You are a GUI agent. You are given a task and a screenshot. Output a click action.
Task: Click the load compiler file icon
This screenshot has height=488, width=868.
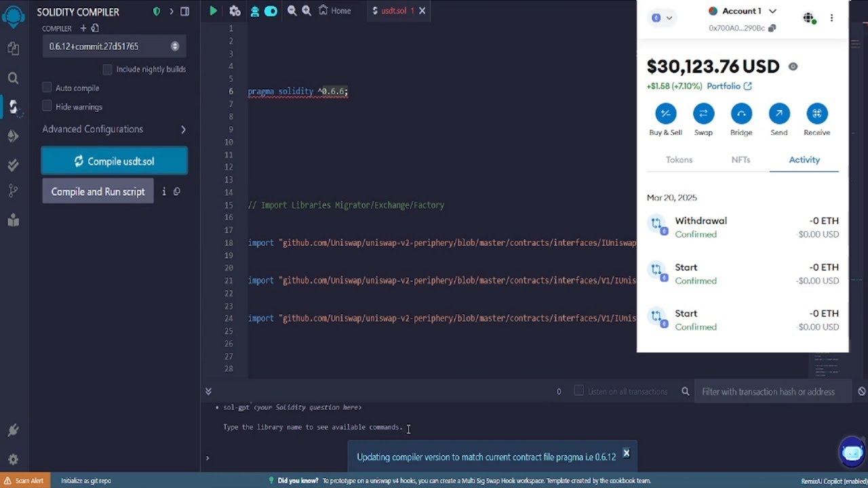tap(95, 28)
